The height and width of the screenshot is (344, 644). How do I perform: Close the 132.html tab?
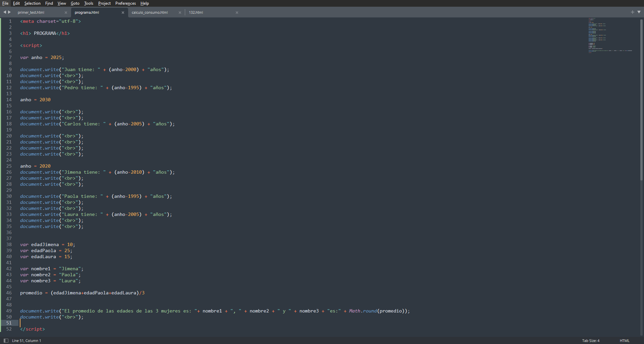(237, 12)
